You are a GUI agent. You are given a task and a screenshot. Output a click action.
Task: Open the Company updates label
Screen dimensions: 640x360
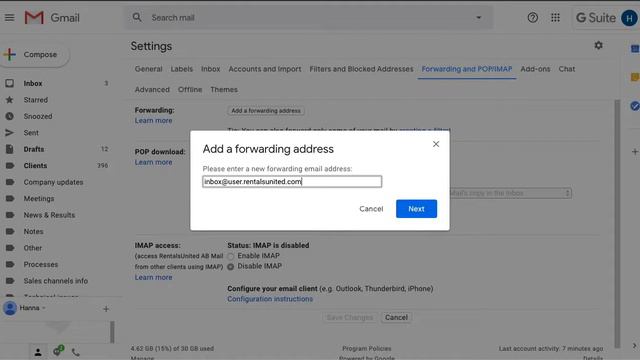53,182
